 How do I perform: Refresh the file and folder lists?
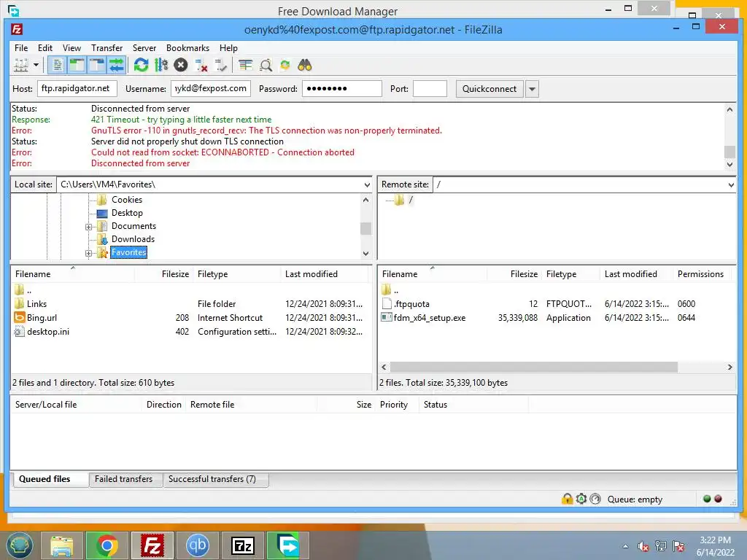click(x=141, y=65)
